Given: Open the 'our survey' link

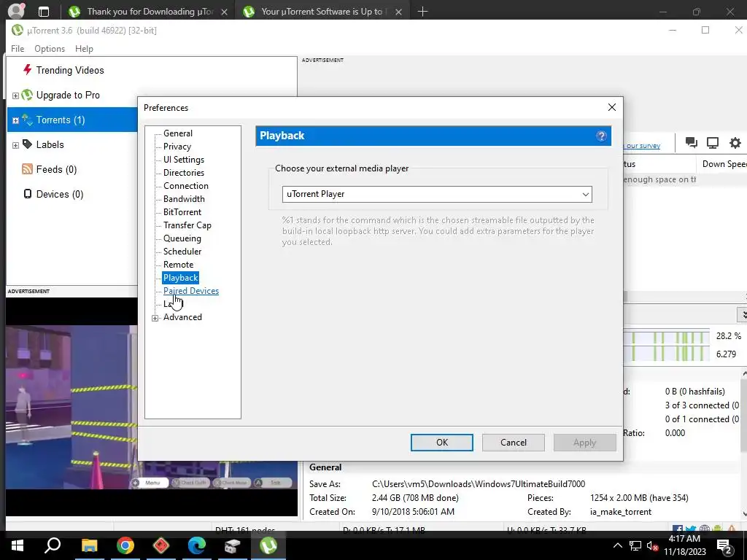Looking at the screenshot, I should click(643, 146).
